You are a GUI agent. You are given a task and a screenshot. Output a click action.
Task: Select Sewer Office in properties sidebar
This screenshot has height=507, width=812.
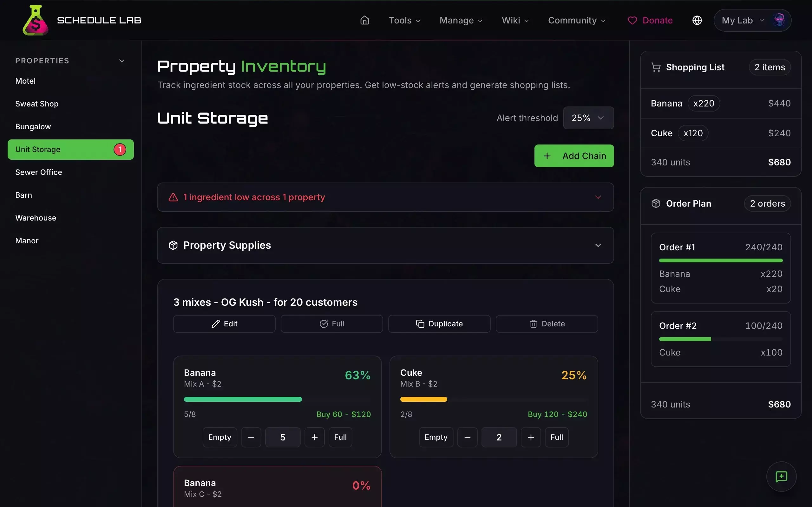point(39,172)
